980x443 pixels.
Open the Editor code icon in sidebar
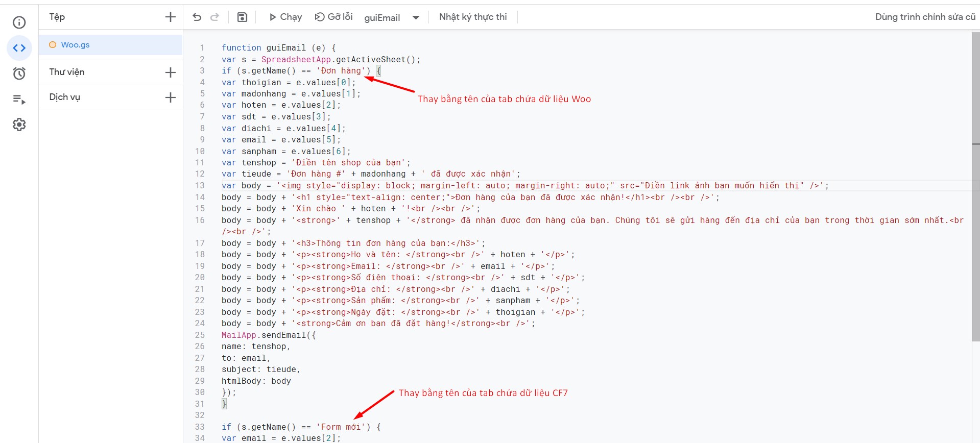point(19,48)
